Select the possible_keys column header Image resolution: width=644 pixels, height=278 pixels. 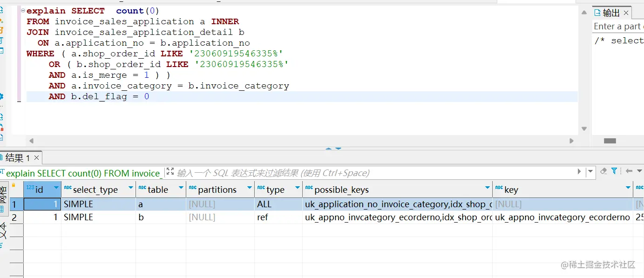tap(397, 190)
